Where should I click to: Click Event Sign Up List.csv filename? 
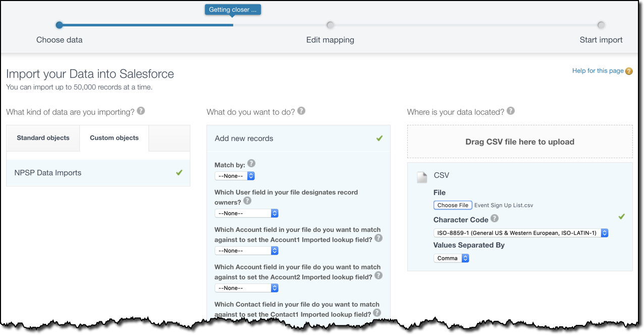504,205
